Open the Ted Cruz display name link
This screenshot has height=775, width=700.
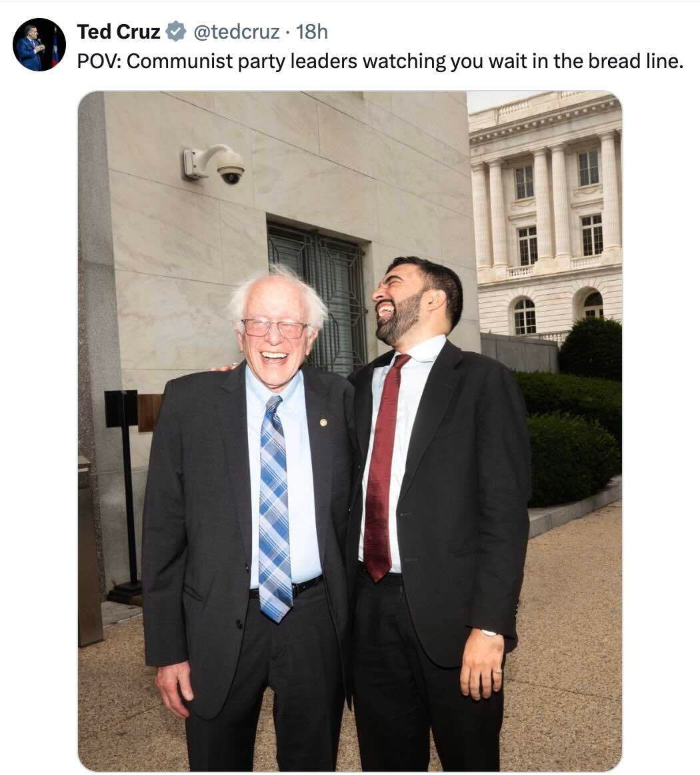(119, 31)
